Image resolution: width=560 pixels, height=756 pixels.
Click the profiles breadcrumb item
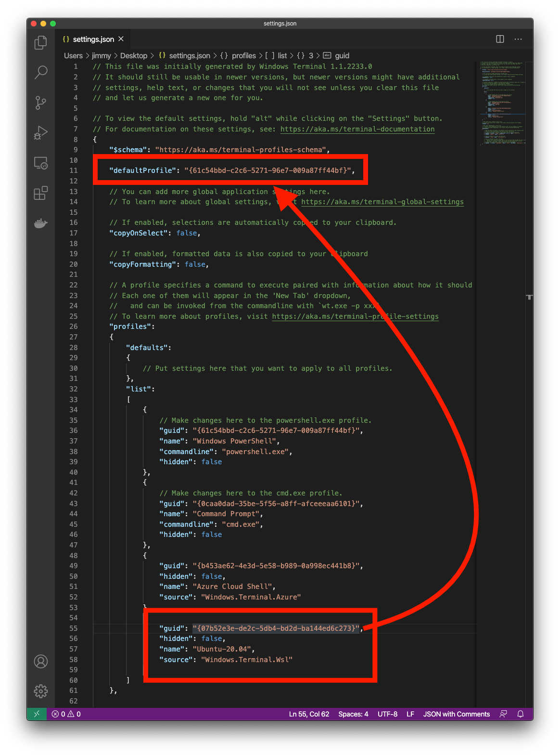243,56
